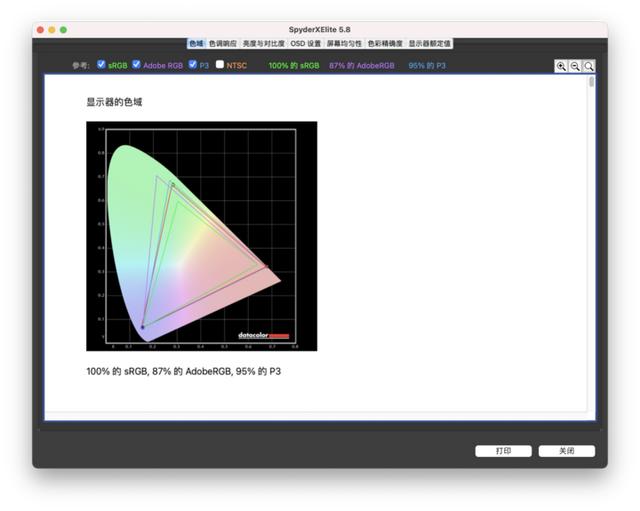Image resolution: width=640 pixels, height=511 pixels.
Task: Open the OSD 设置 tab
Action: [x=306, y=44]
